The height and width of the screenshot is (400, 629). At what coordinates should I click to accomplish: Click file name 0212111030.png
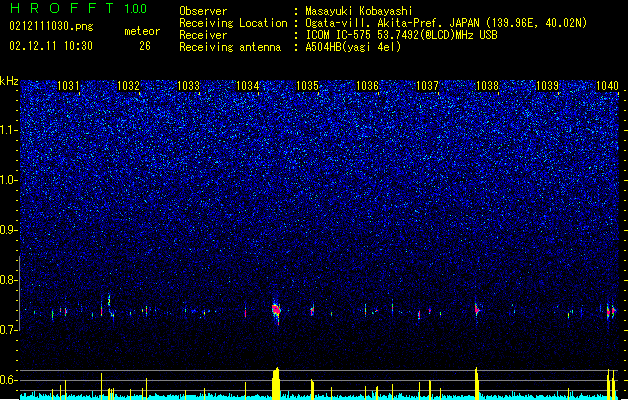pyautogui.click(x=51, y=26)
